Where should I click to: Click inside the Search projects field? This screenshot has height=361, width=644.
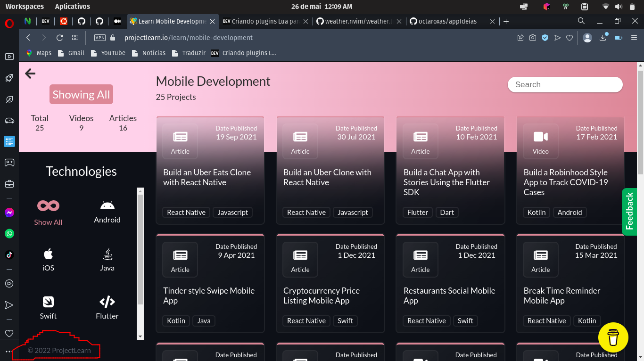565,84
